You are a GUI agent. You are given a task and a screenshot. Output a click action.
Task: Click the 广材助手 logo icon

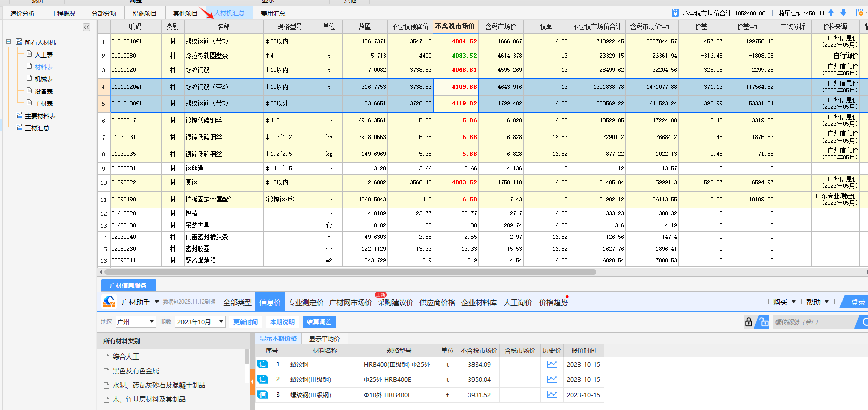pyautogui.click(x=109, y=302)
